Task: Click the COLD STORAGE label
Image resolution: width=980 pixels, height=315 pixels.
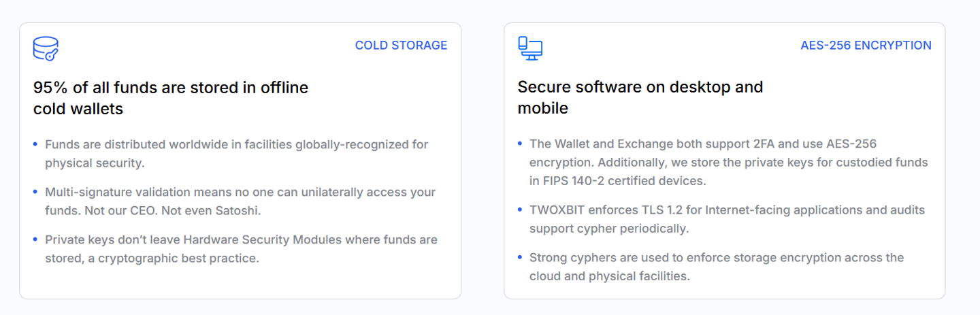Action: [401, 46]
